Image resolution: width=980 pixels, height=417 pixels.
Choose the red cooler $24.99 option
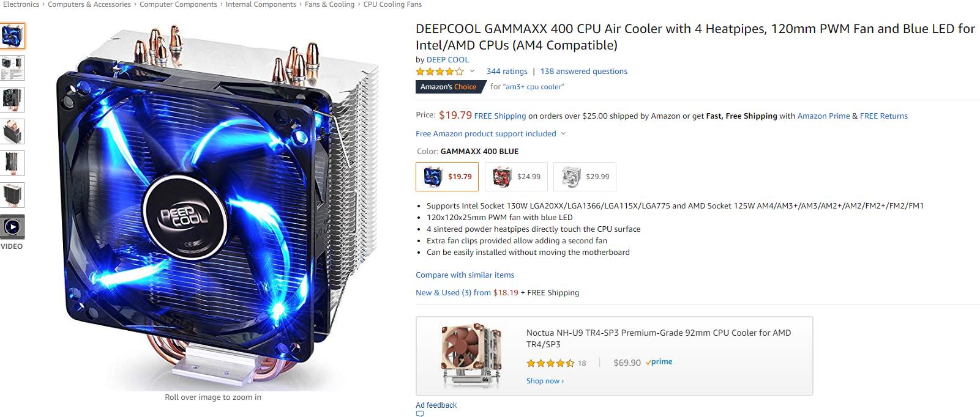coord(516,177)
